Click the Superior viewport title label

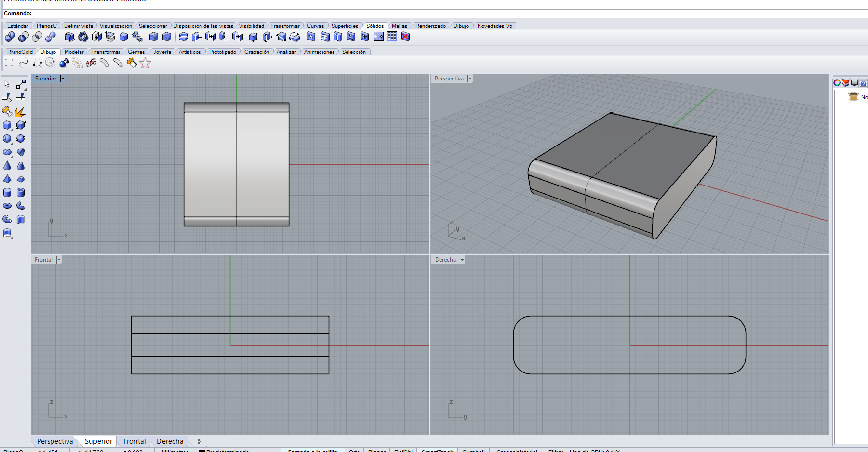coord(46,79)
